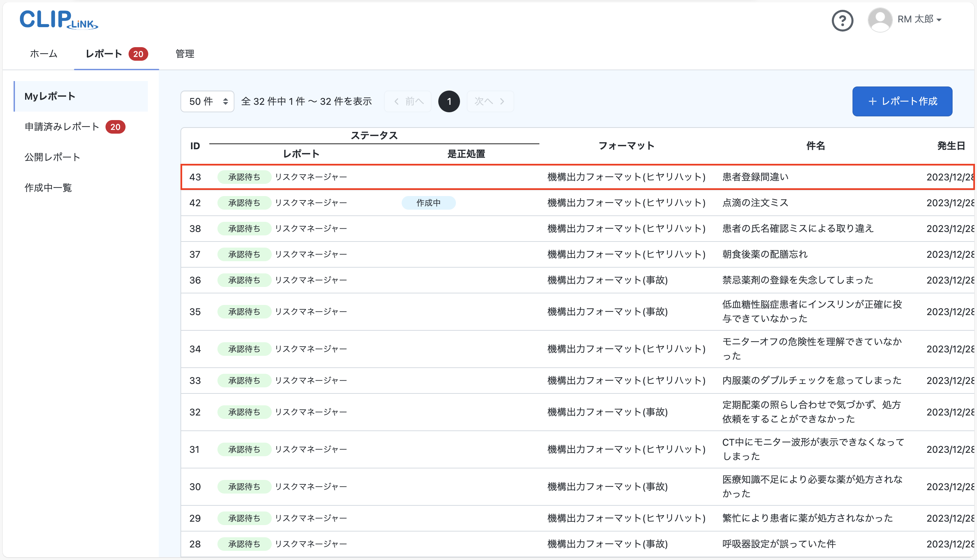Image resolution: width=977 pixels, height=560 pixels.
Task: Click the 次へ pagination button
Action: point(490,101)
